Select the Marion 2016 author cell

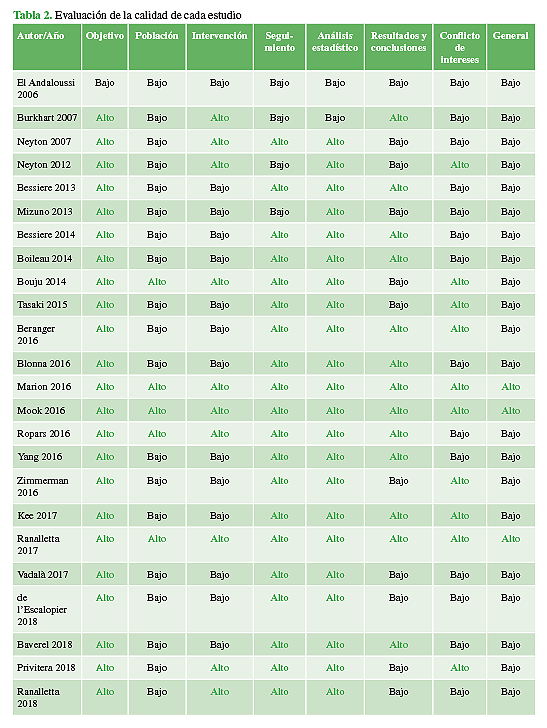click(44, 387)
